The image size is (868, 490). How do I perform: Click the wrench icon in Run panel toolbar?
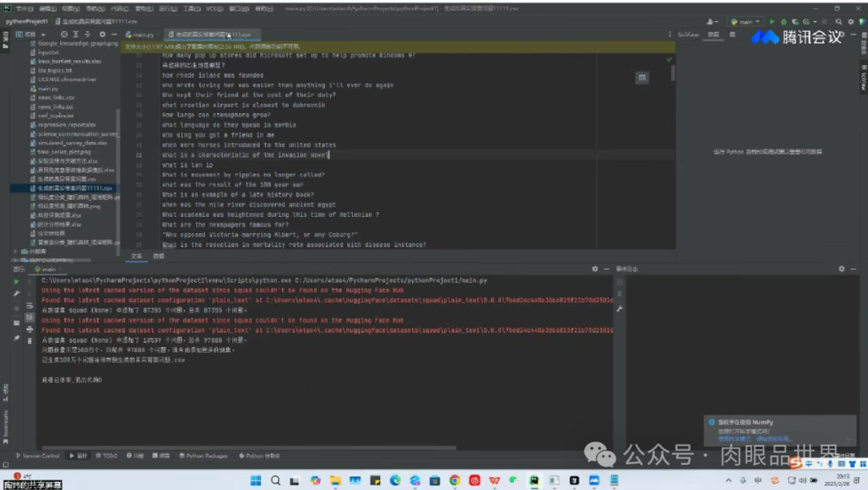[x=17, y=294]
